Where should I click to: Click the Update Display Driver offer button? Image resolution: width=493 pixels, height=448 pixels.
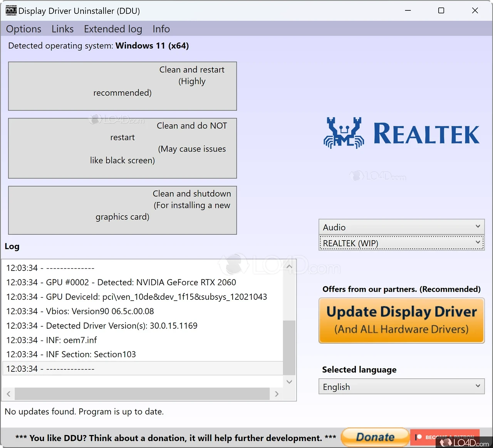[x=401, y=320]
